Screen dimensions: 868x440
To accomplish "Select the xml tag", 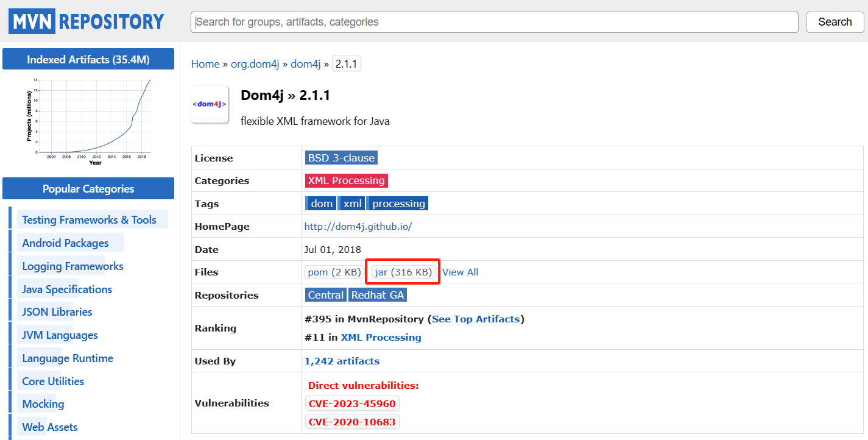I will (352, 204).
